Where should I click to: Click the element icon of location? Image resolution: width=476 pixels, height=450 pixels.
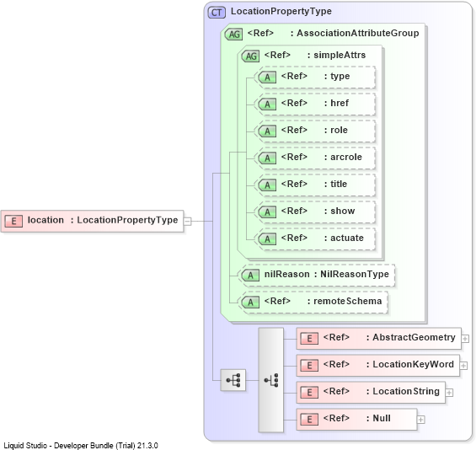[13, 221]
